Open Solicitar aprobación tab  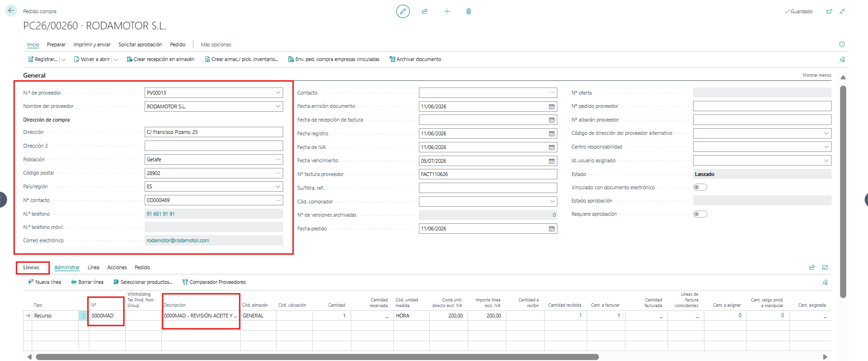pos(140,44)
